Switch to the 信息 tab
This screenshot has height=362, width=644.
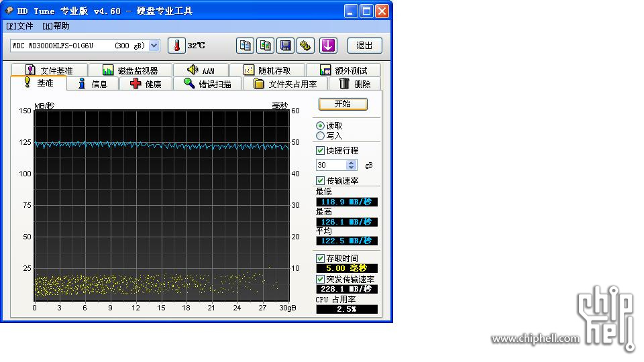[93, 84]
